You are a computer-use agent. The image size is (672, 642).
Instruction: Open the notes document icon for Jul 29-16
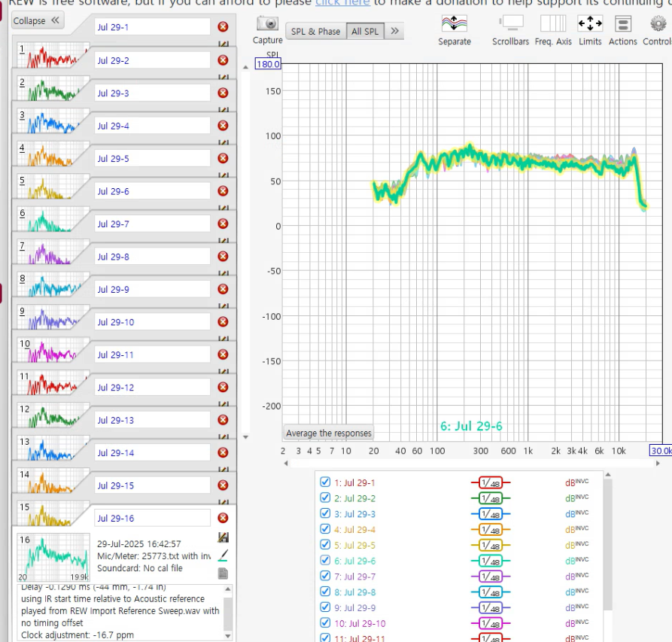click(x=223, y=574)
